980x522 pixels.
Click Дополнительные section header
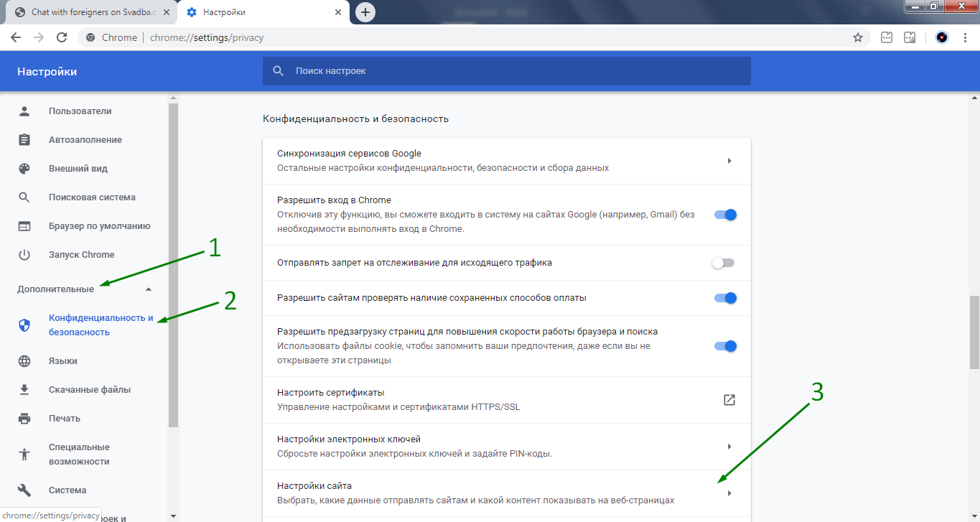(x=56, y=289)
